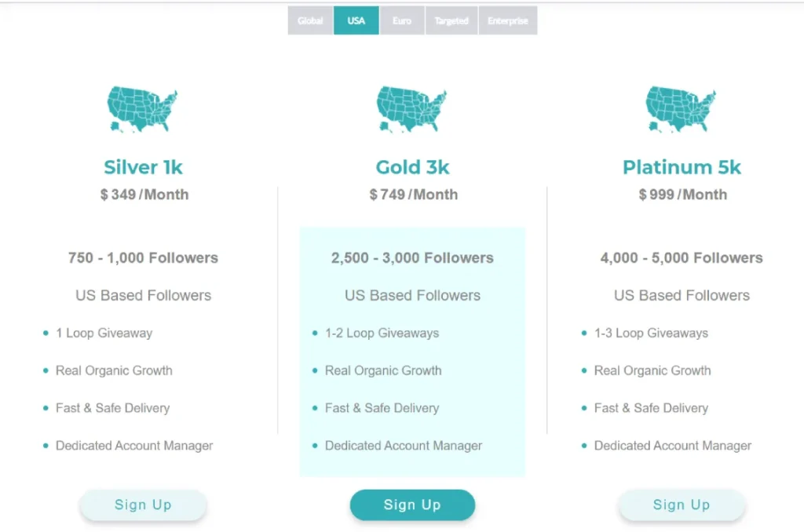Click Sign Up under the Silver 1k plan
The height and width of the screenshot is (532, 804).
click(143, 505)
